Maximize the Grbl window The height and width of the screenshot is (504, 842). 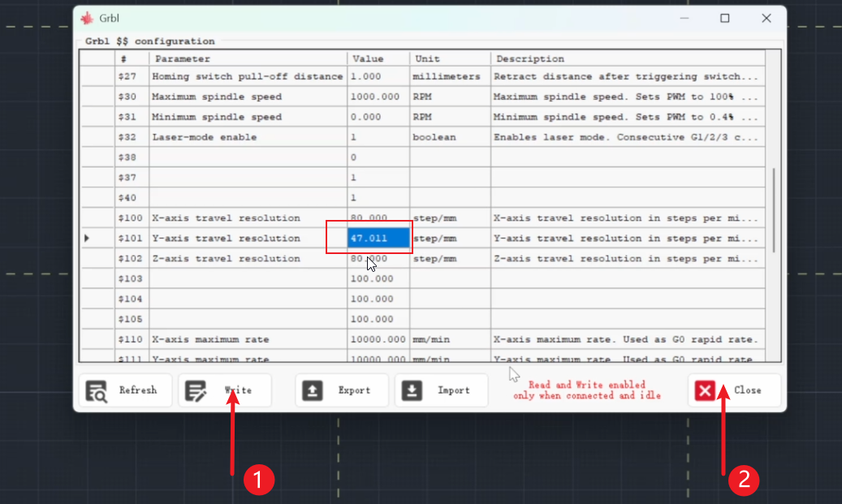click(724, 18)
